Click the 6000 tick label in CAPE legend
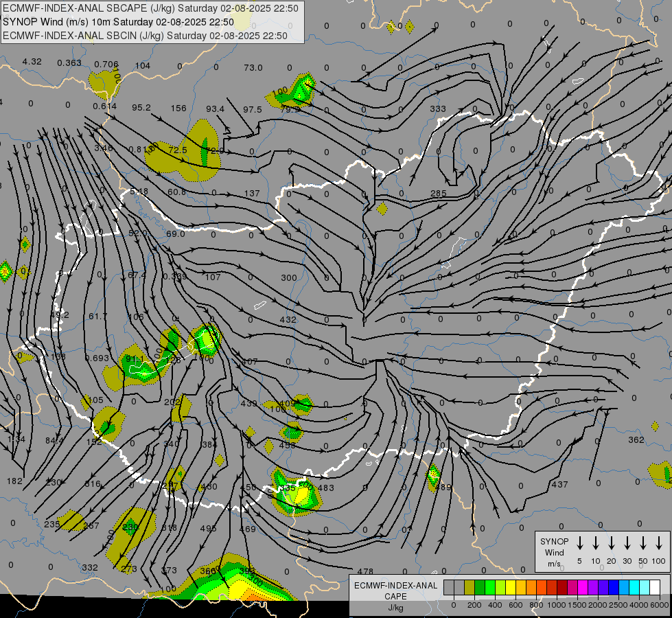Image resolution: width=672 pixels, height=618 pixels. (660, 605)
